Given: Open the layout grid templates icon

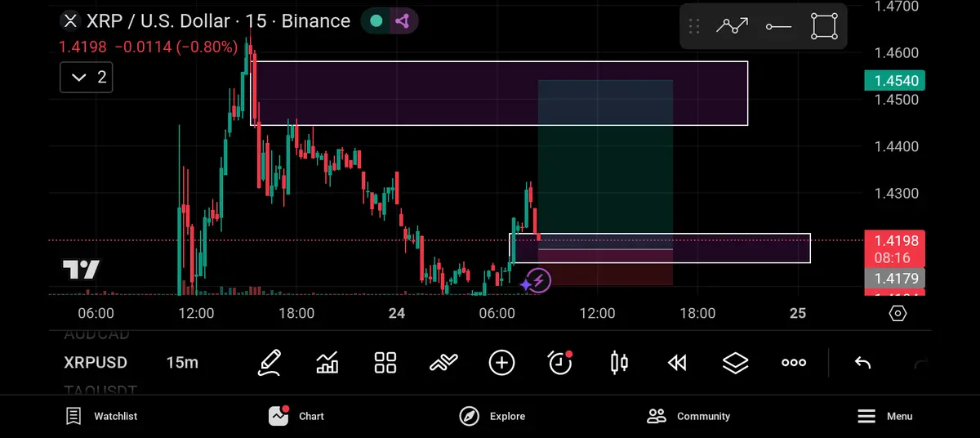Looking at the screenshot, I should (x=385, y=363).
